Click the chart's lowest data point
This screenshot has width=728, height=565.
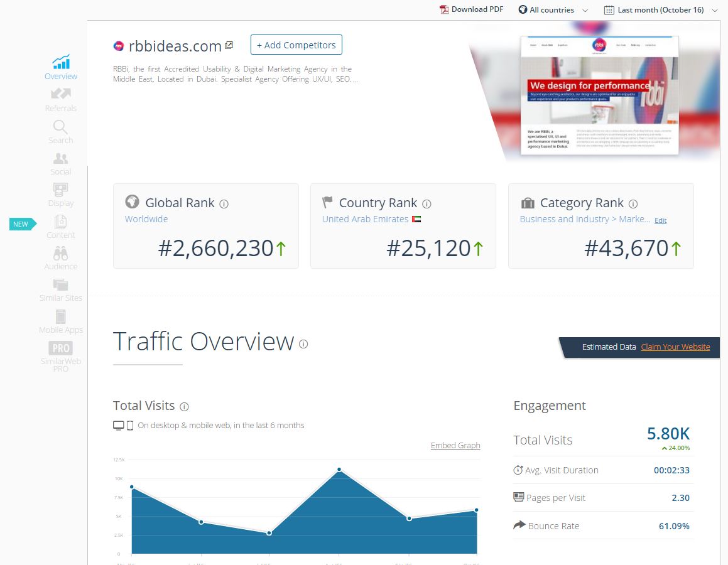(x=269, y=533)
